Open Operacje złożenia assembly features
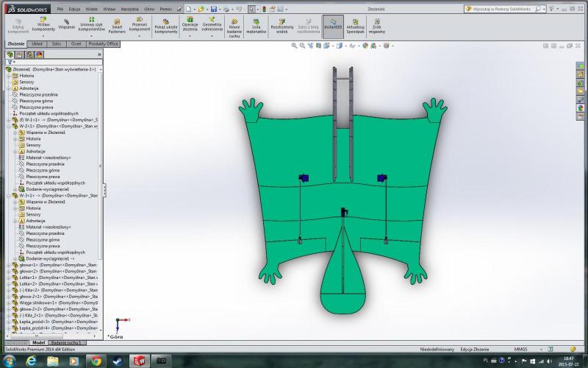 click(x=190, y=25)
